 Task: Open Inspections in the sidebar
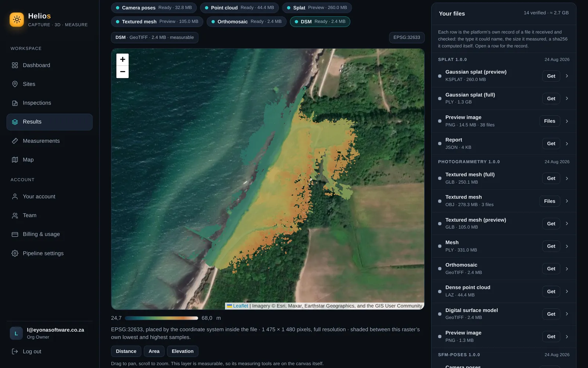coord(50,103)
